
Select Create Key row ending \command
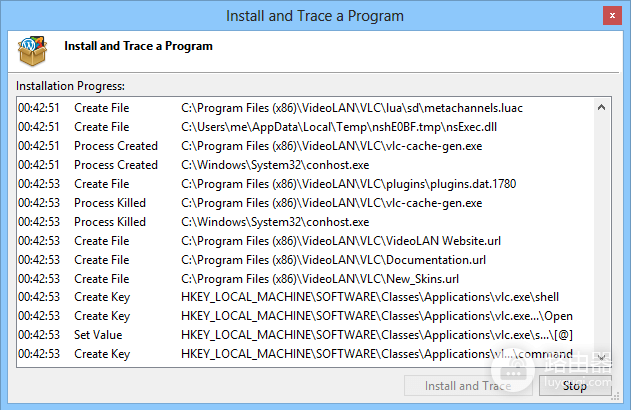(305, 354)
